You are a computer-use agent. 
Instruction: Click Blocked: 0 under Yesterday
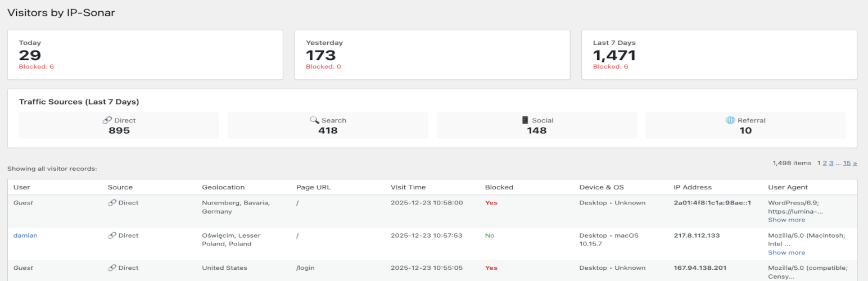(323, 66)
